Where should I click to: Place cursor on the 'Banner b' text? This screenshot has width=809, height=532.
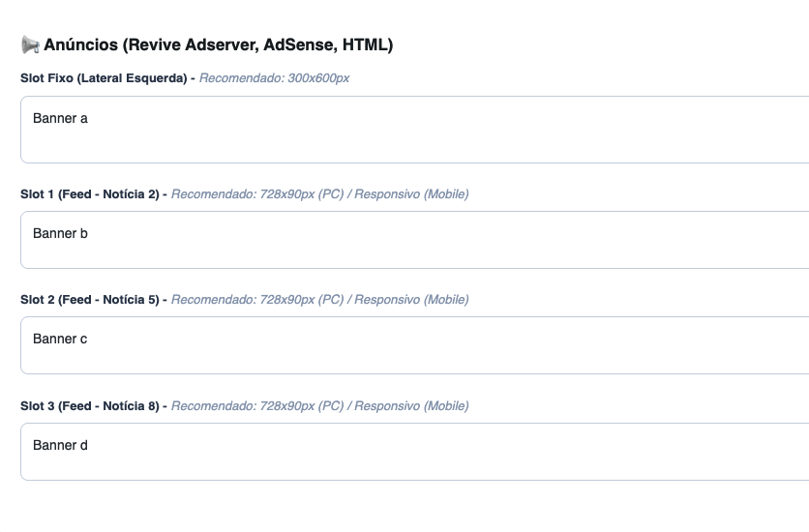point(60,233)
